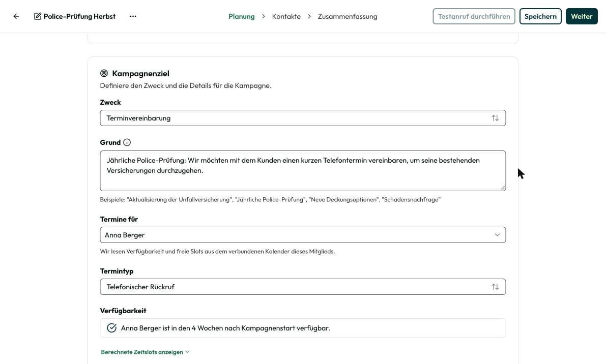Image resolution: width=606 pixels, height=364 pixels.
Task: Open the Zweck dropdown showing Terminvereinbarung
Action: tap(303, 118)
